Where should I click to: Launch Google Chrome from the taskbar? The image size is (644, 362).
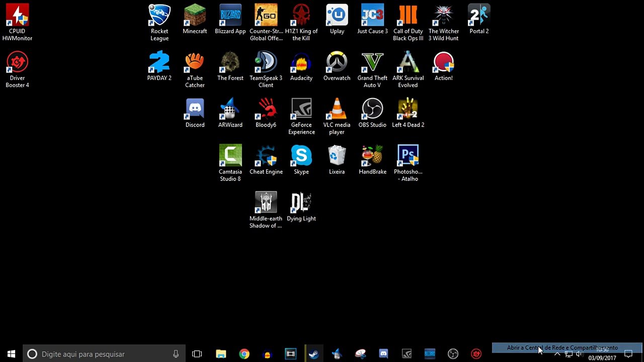(x=244, y=354)
